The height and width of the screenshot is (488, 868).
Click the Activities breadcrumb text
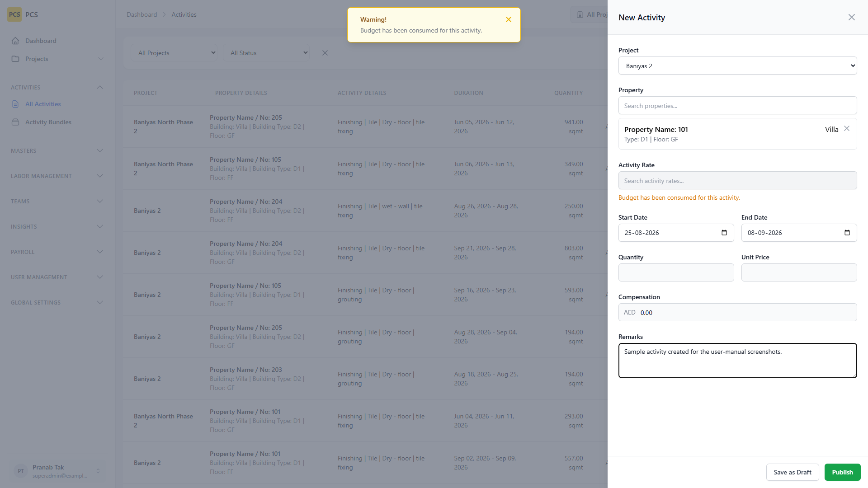(x=184, y=14)
